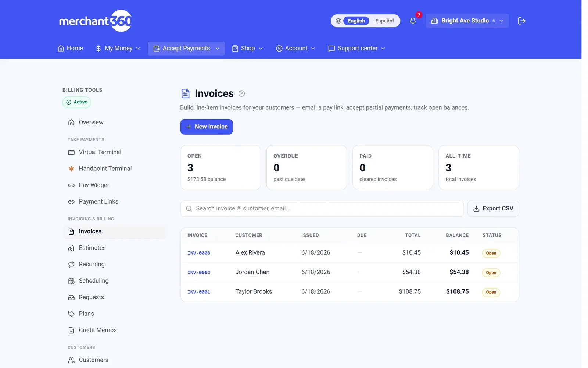
Task: Click the Overview home icon in sidebar
Action: pos(71,123)
